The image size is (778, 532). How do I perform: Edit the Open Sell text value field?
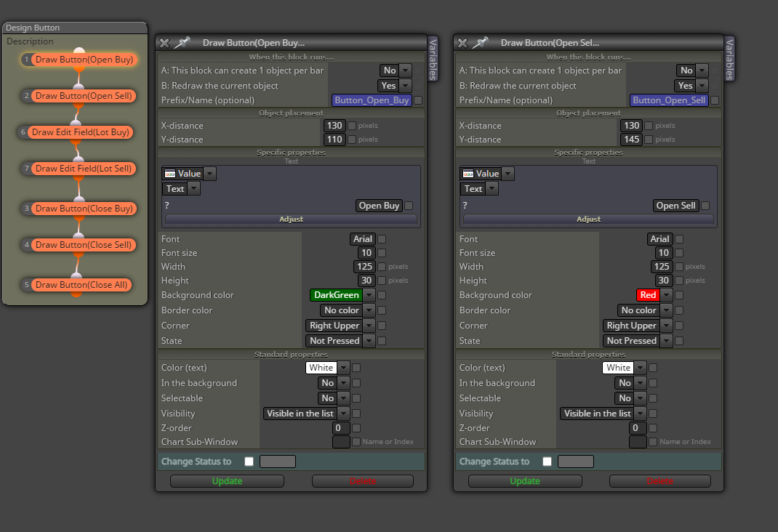pyautogui.click(x=675, y=206)
